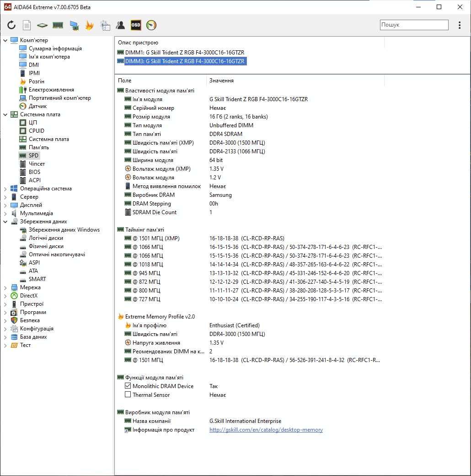Expand the Операційна система tree node
The width and height of the screenshot is (471, 476).
5,189
